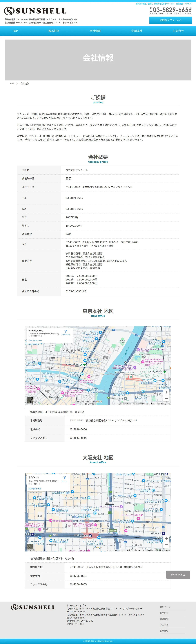This screenshot has height=644, width=196.
Task: Open the TOP navigation menu item
Action: pos(15,31)
